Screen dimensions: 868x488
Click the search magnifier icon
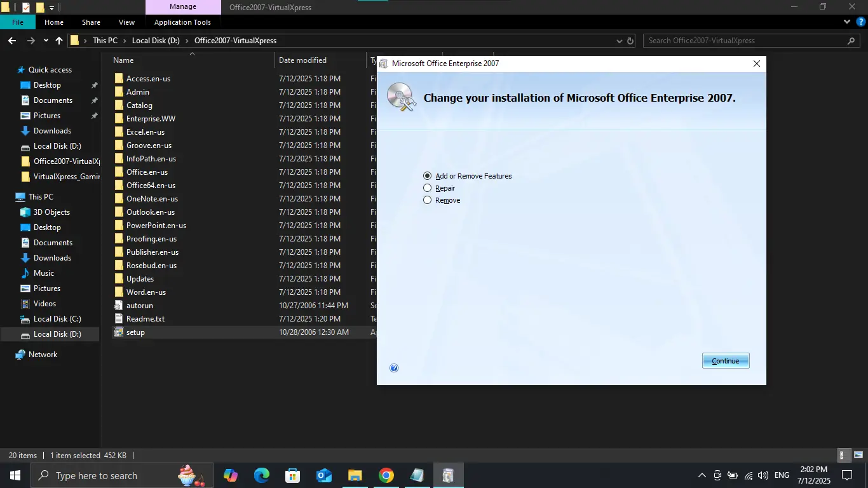point(851,41)
